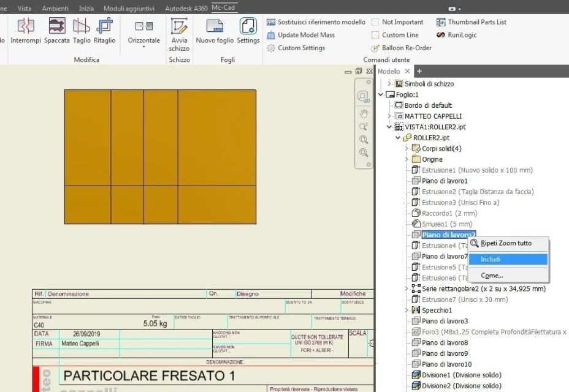Collapse the ROLLER2.ipt node
The width and height of the screenshot is (569, 392).
click(x=398, y=138)
